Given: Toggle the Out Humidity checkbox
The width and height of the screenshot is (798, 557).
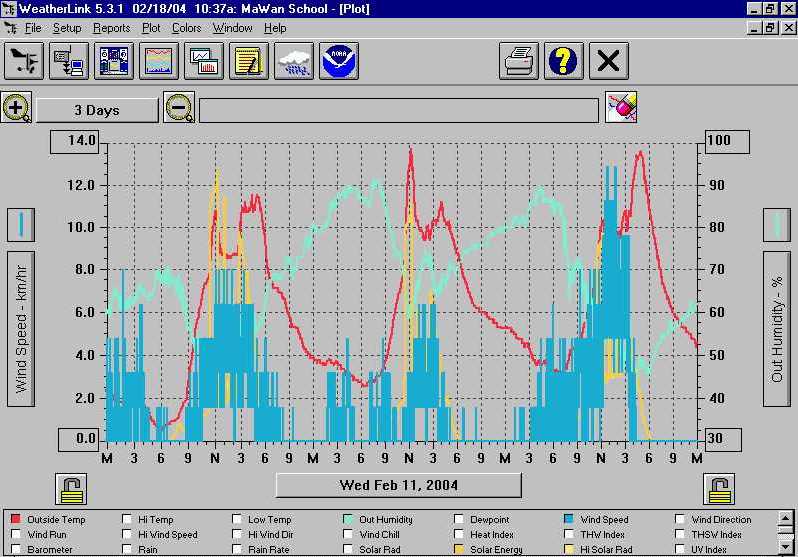Looking at the screenshot, I should tap(348, 519).
